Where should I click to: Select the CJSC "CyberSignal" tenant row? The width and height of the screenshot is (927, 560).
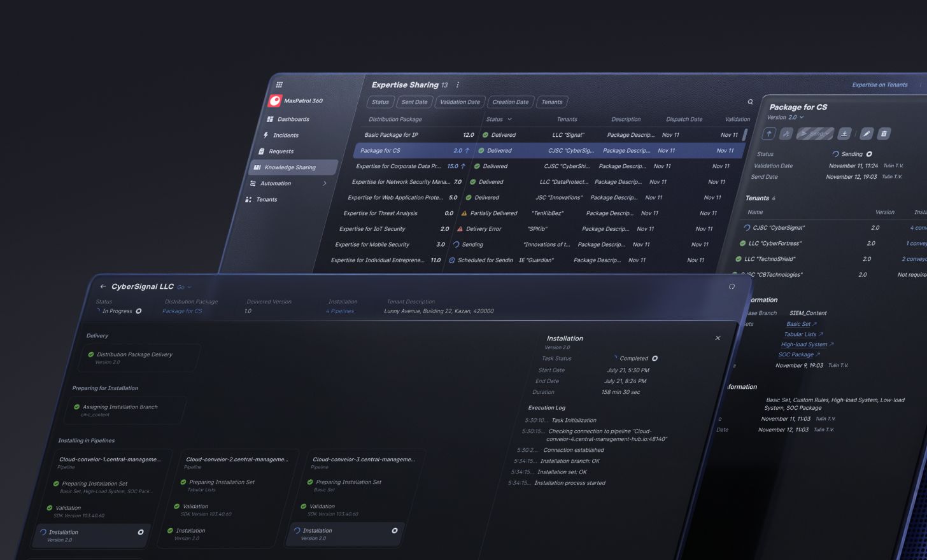pyautogui.click(x=834, y=228)
